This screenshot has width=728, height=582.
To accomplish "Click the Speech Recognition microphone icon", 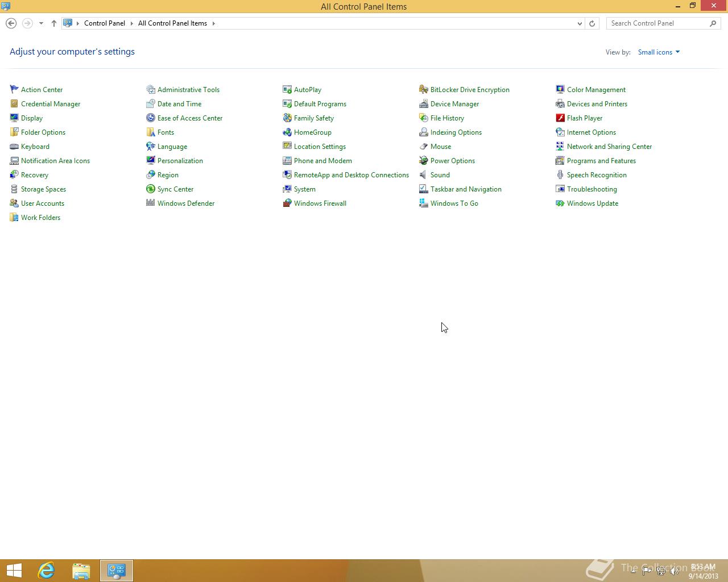I will click(560, 174).
